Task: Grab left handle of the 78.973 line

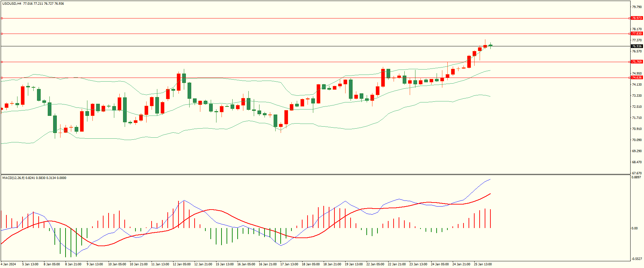Action: (2, 18)
